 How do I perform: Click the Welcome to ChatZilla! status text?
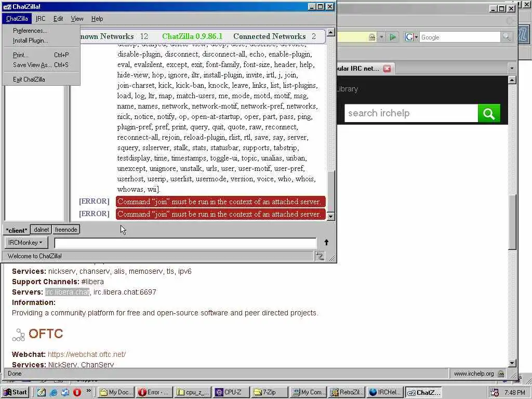tap(35, 256)
